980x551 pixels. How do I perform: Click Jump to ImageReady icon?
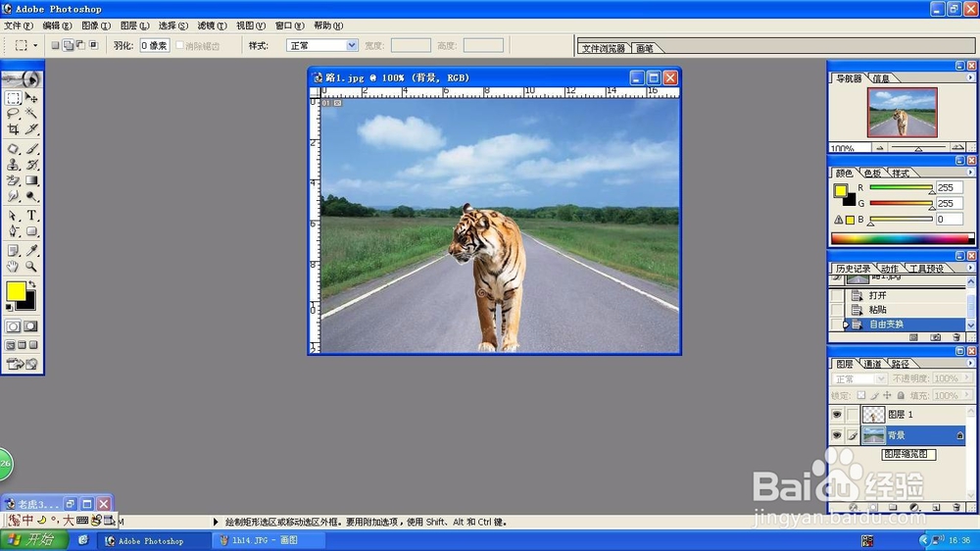click(23, 364)
